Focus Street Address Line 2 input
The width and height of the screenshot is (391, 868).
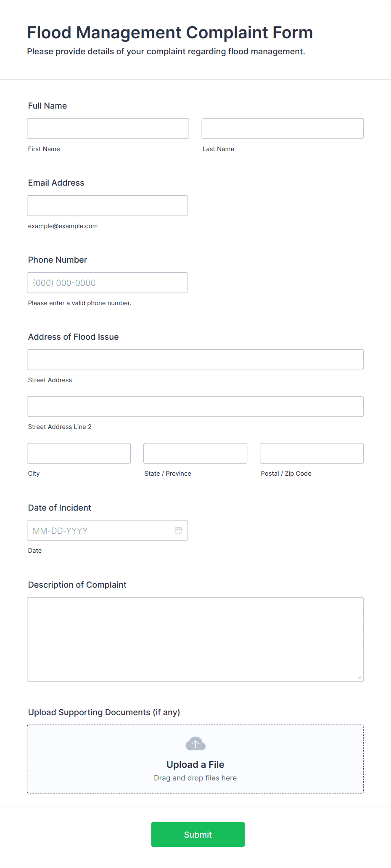195,406
